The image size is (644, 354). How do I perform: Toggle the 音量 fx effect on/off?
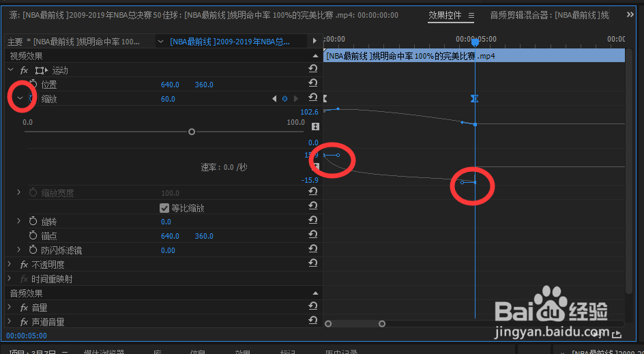pyautogui.click(x=25, y=308)
